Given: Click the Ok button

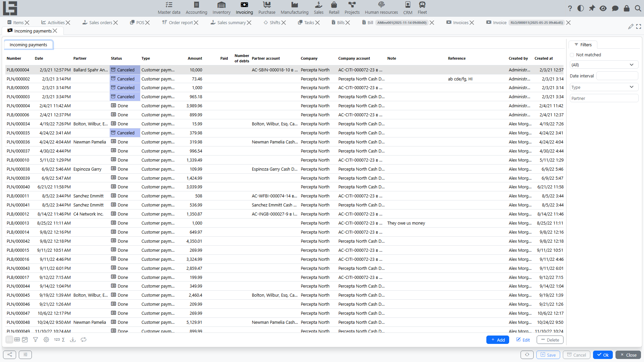Looking at the screenshot, I should [603, 355].
